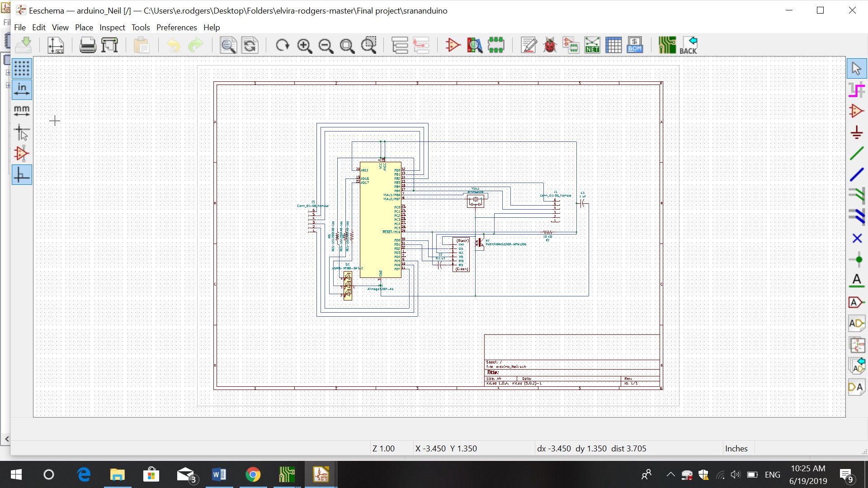Select the Place Junction tool

click(857, 259)
